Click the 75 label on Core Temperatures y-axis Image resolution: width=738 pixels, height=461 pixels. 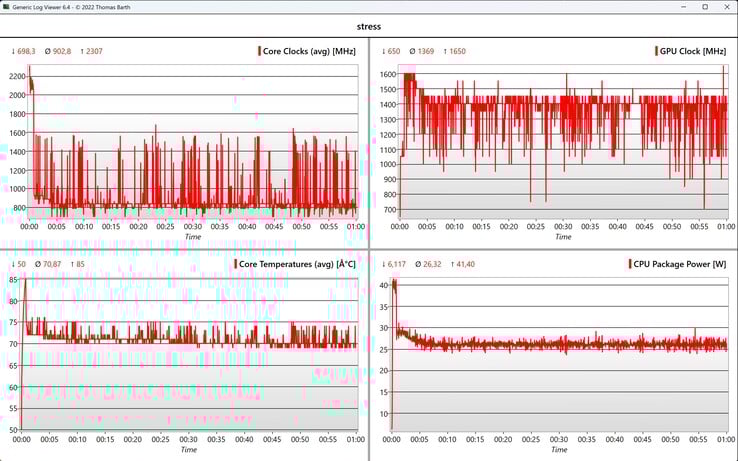(x=13, y=322)
